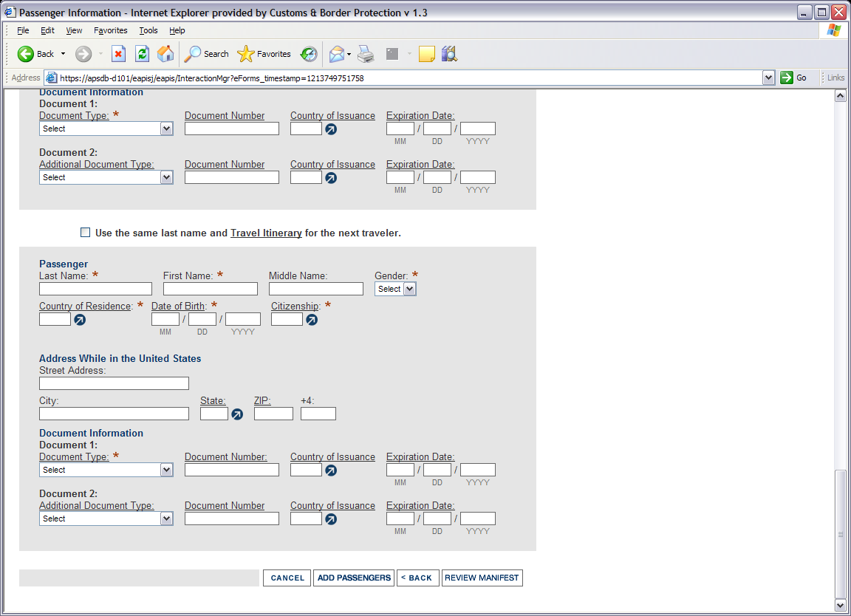Click the Passenger First Name field
Screen dimensions: 851x616
pos(211,289)
